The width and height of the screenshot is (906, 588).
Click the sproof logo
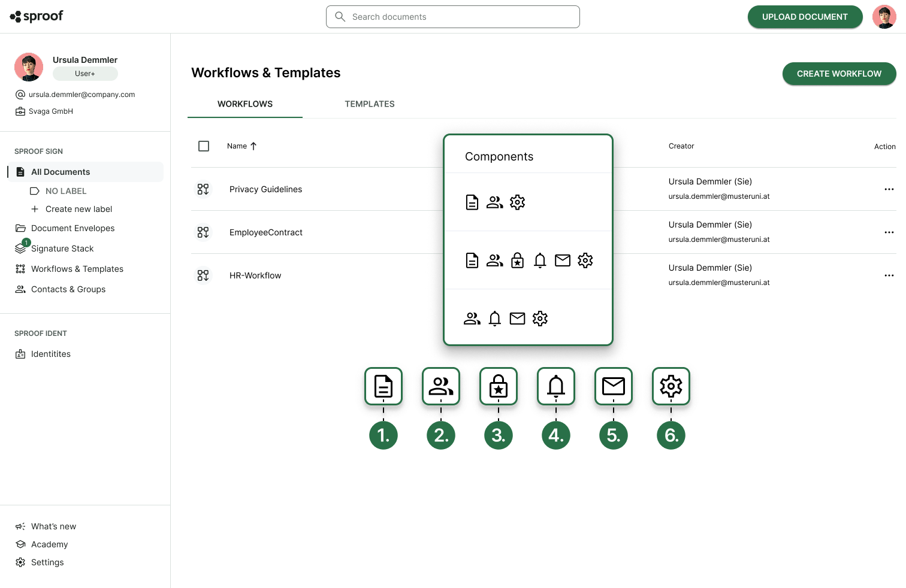(37, 16)
